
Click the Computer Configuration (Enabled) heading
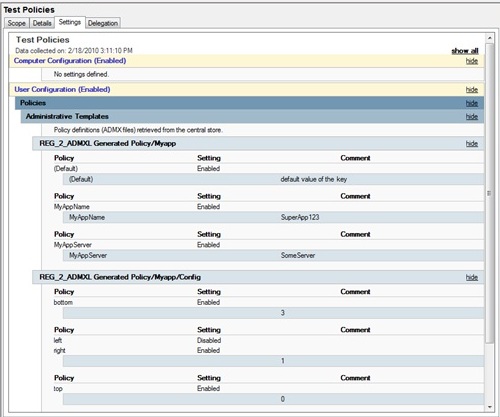[x=70, y=61]
